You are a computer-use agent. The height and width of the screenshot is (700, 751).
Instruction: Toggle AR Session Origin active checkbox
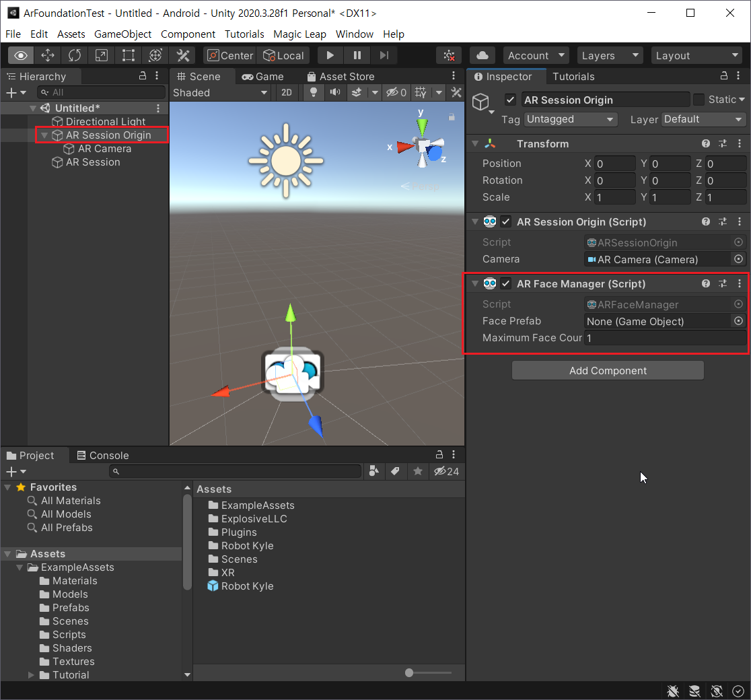pyautogui.click(x=510, y=100)
